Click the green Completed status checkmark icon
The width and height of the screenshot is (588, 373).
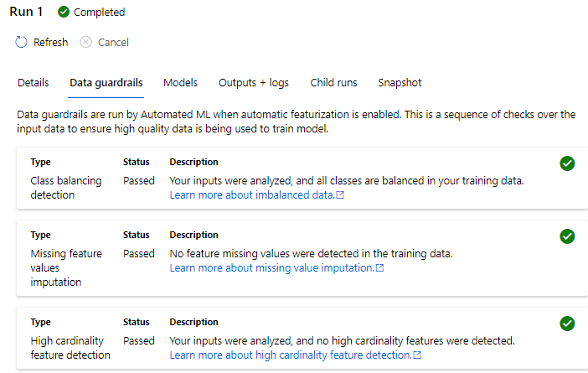pos(64,13)
